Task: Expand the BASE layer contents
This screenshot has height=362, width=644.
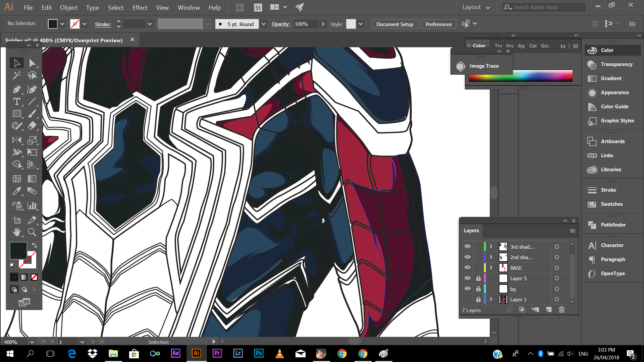Action: tap(491, 267)
